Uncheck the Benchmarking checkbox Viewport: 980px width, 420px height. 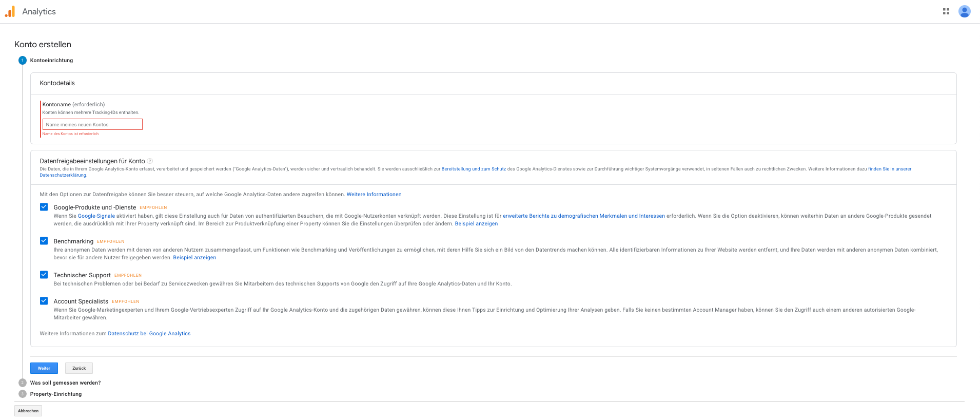click(44, 241)
